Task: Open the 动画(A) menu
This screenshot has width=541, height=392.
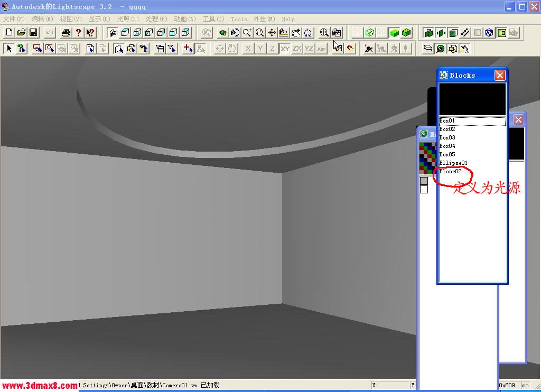Action: pyautogui.click(x=185, y=19)
